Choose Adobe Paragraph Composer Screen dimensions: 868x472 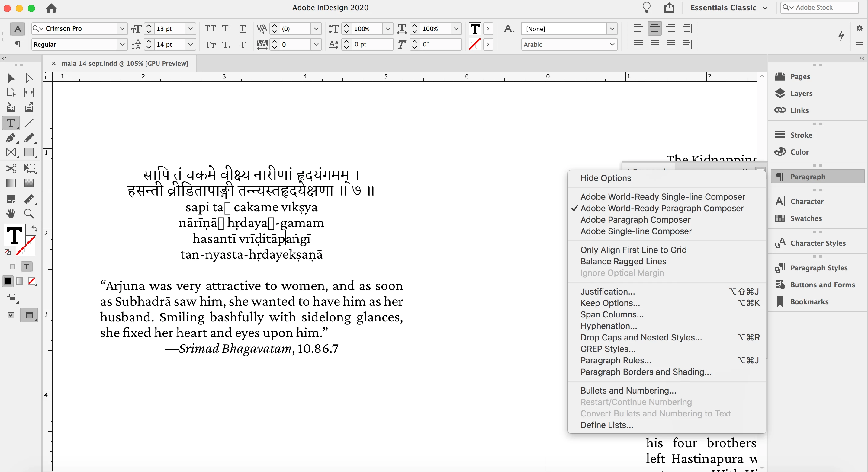click(635, 219)
